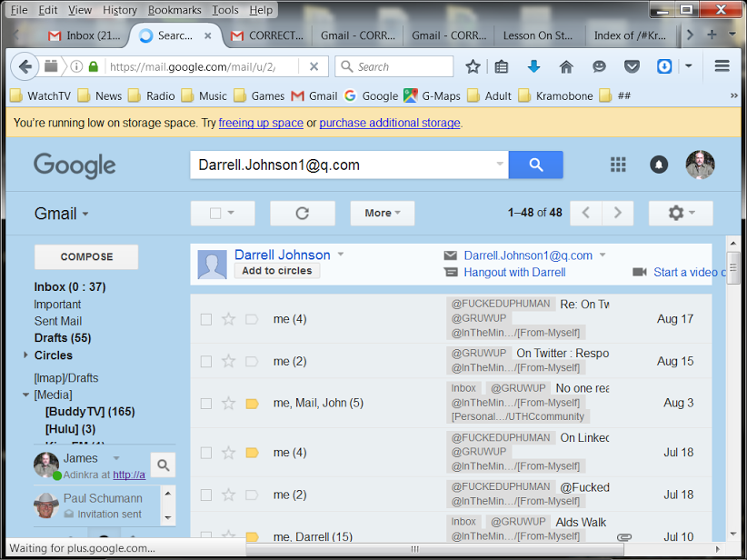Search chat contacts magnifier icon

point(163,465)
